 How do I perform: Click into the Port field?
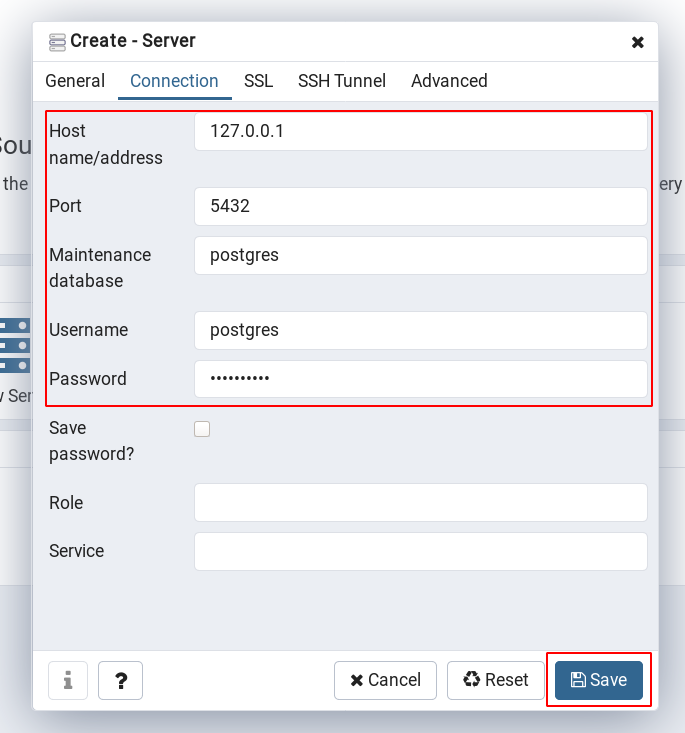pyautogui.click(x=421, y=206)
